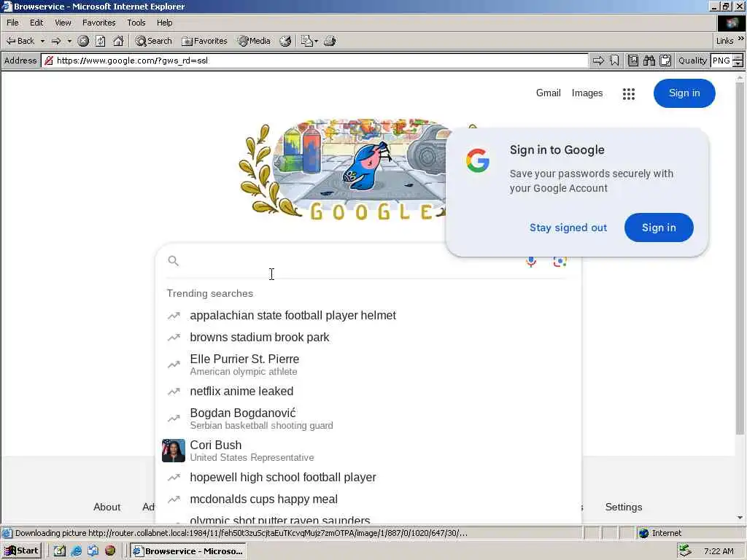
Task: Open the Forward button history dropdown arrow
Action: pos(69,41)
